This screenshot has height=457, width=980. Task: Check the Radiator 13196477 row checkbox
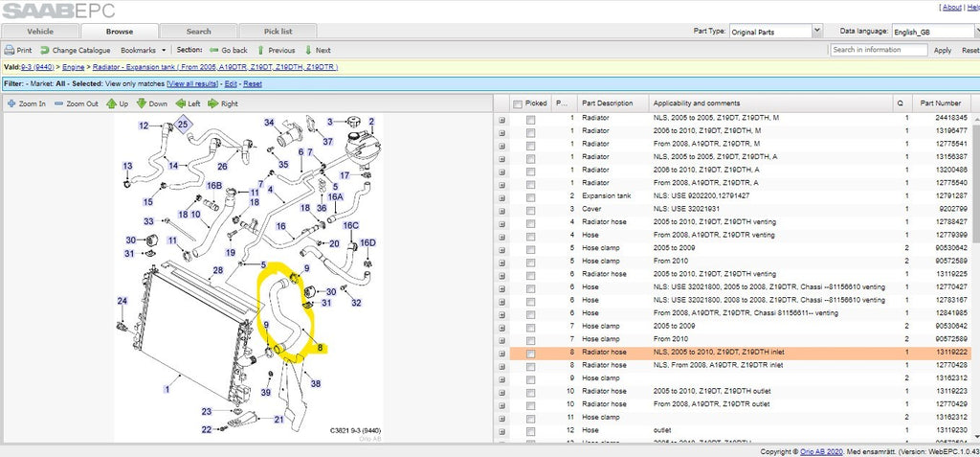(530, 132)
